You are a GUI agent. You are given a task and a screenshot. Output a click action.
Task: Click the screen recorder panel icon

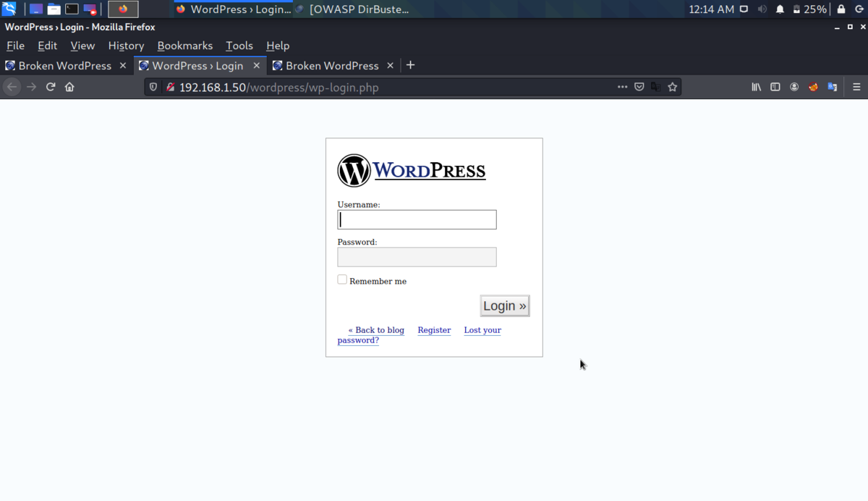(90, 9)
